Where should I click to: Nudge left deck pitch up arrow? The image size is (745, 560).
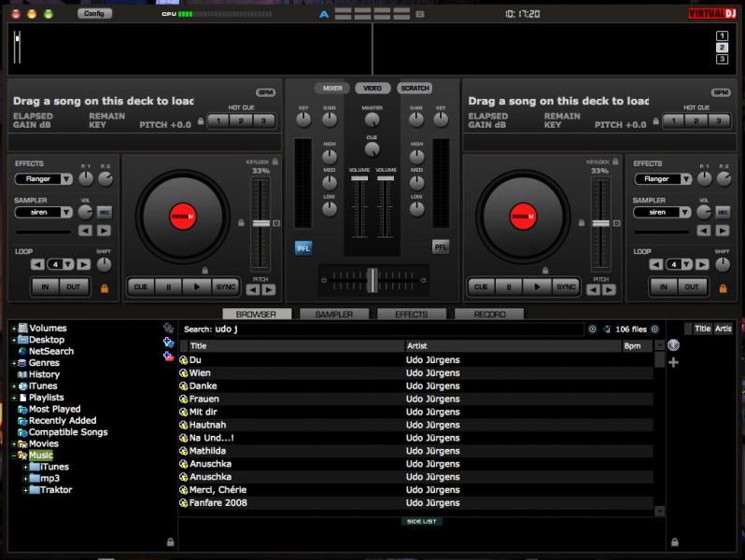[x=269, y=289]
